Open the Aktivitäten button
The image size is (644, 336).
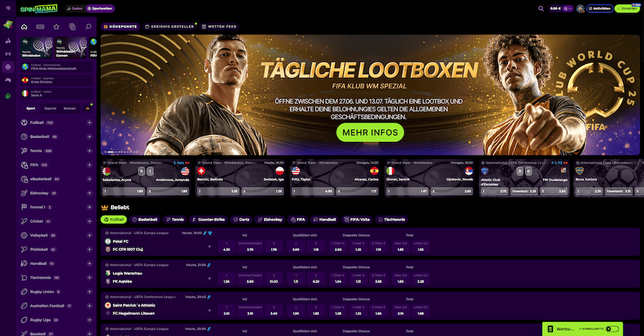(x=600, y=8)
